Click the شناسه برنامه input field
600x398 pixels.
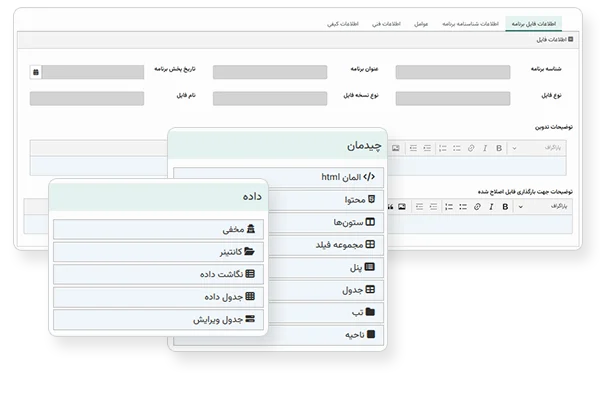tap(453, 72)
